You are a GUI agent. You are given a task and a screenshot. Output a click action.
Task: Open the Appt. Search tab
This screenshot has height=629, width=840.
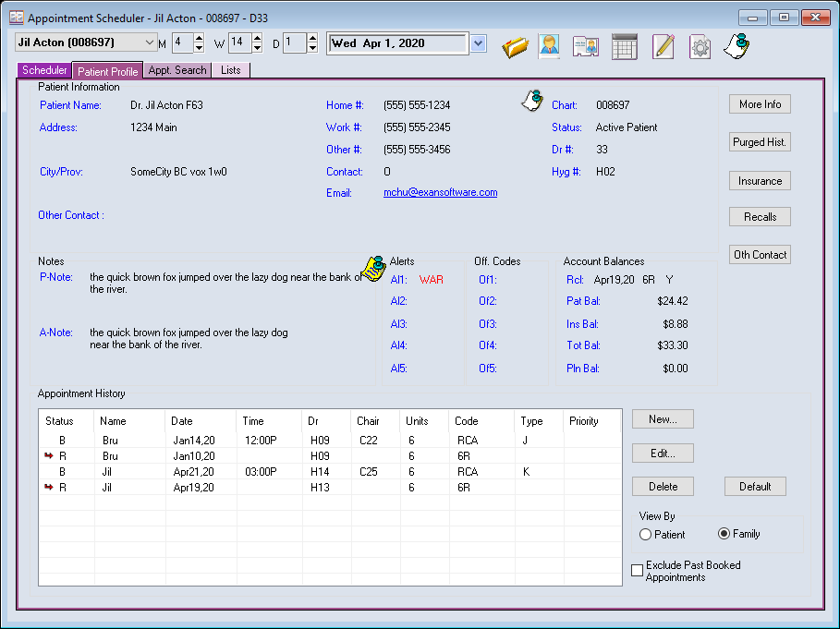[177, 70]
